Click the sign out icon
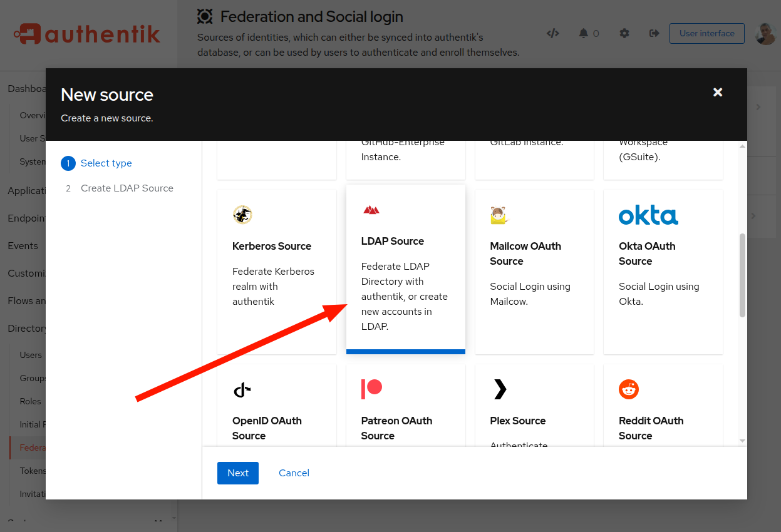 pyautogui.click(x=654, y=33)
